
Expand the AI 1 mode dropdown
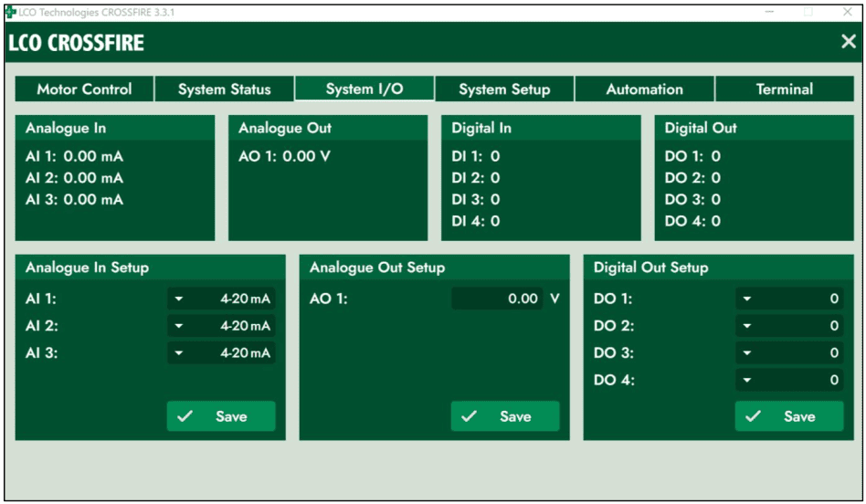(x=221, y=299)
